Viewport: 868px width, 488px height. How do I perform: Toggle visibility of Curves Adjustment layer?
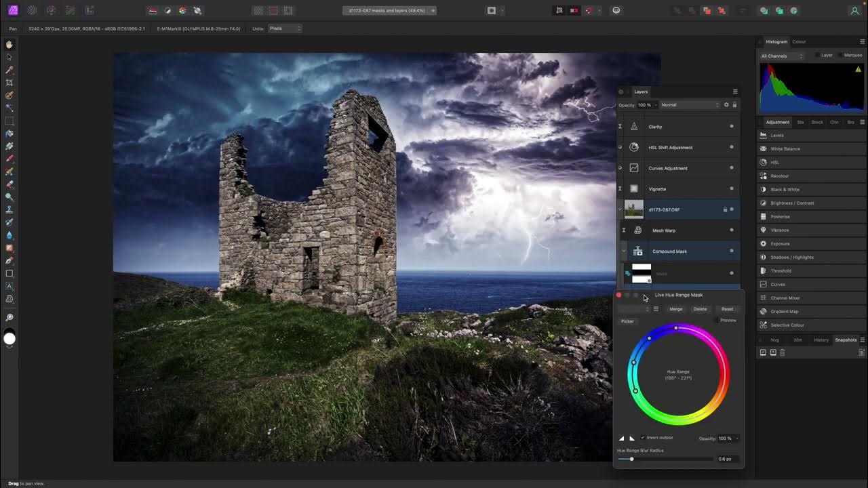(731, 167)
